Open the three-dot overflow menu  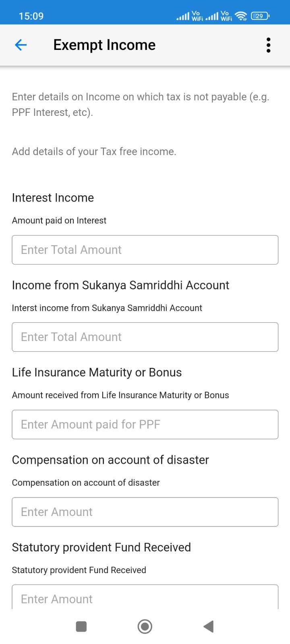point(268,45)
